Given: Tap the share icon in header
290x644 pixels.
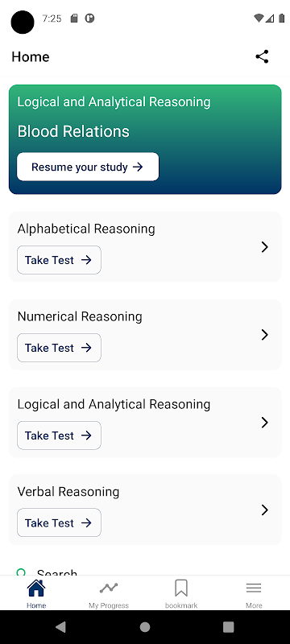Looking at the screenshot, I should [262, 56].
